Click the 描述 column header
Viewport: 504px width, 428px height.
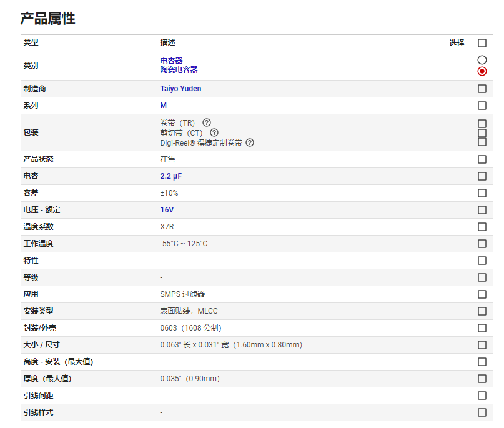167,42
